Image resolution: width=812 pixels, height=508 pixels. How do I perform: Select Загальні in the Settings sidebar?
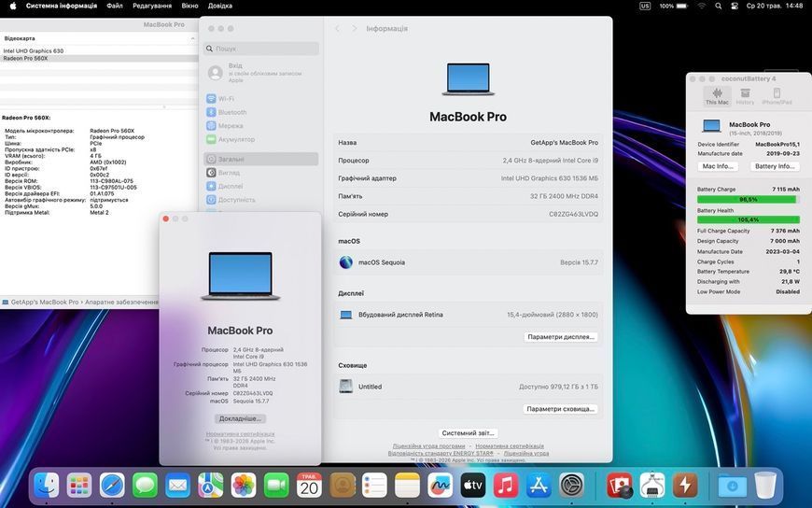pos(261,159)
